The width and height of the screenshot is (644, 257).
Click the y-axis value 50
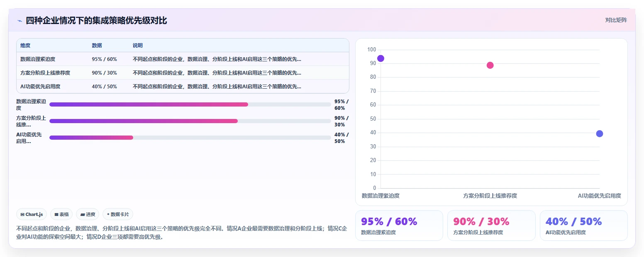pyautogui.click(x=373, y=119)
